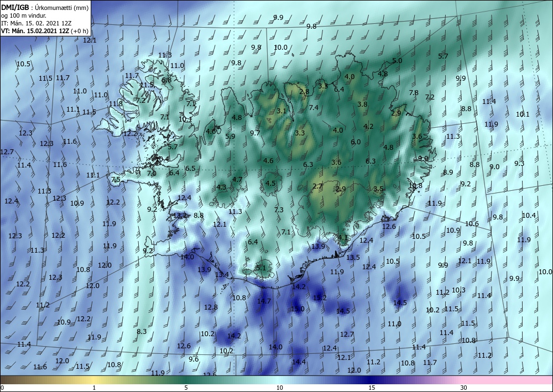Click the map value '7.0'

[152, 174]
